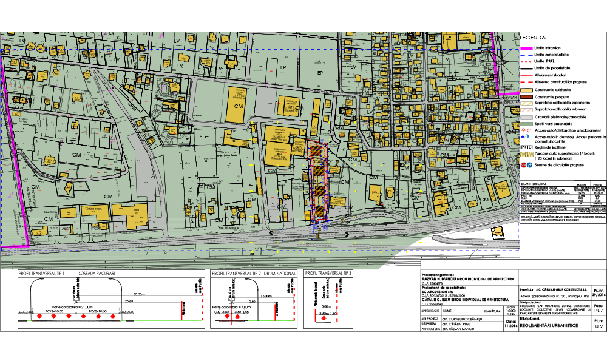This screenshot has height=364, width=607.
Task: Click the proposed building with red hatching
Action: [319, 181]
